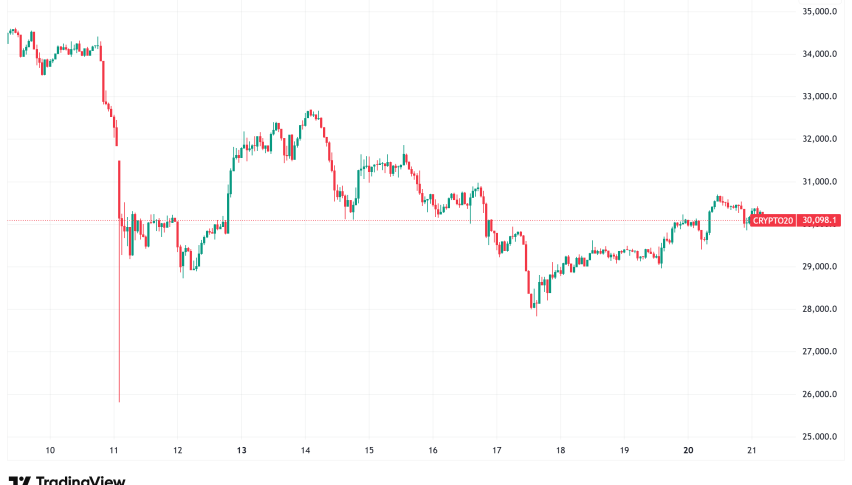Click date 11 on the time axis
Screen dimensions: 852x485
(x=114, y=451)
